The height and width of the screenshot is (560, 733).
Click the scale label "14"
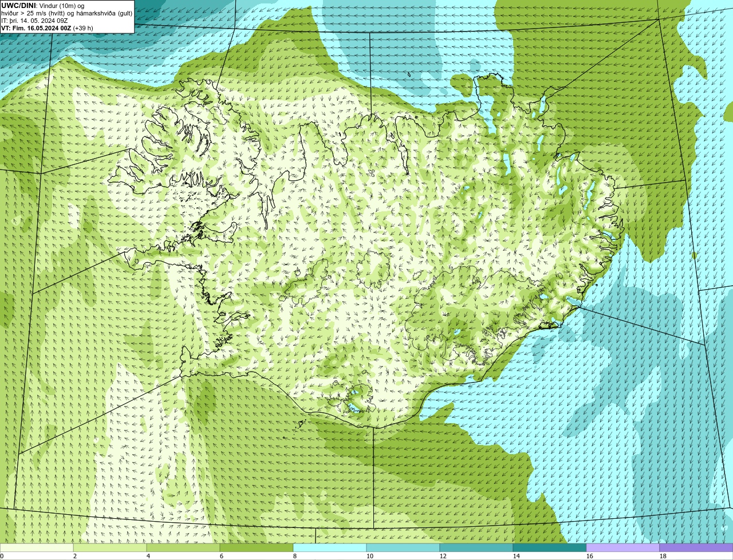[517, 556]
